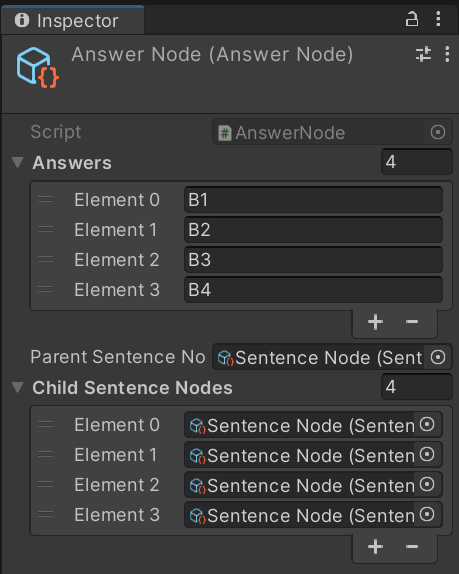
Task: Collapse the Child Sentence Nodes foldout
Action: (x=18, y=387)
